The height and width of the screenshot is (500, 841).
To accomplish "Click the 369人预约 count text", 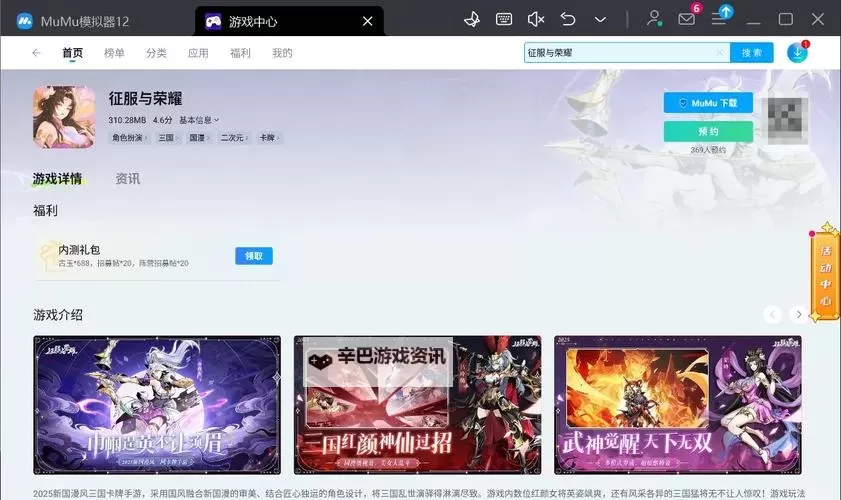I will click(708, 150).
